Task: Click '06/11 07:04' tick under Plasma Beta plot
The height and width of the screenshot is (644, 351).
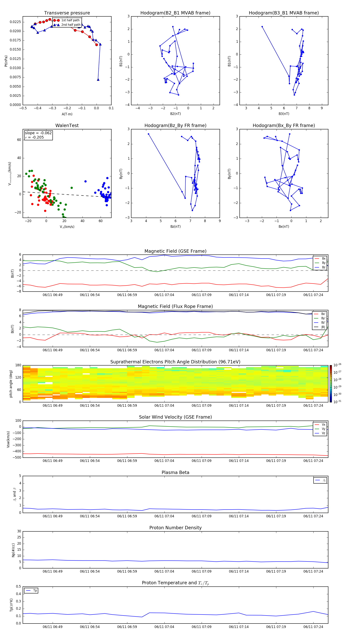Action: click(x=164, y=516)
